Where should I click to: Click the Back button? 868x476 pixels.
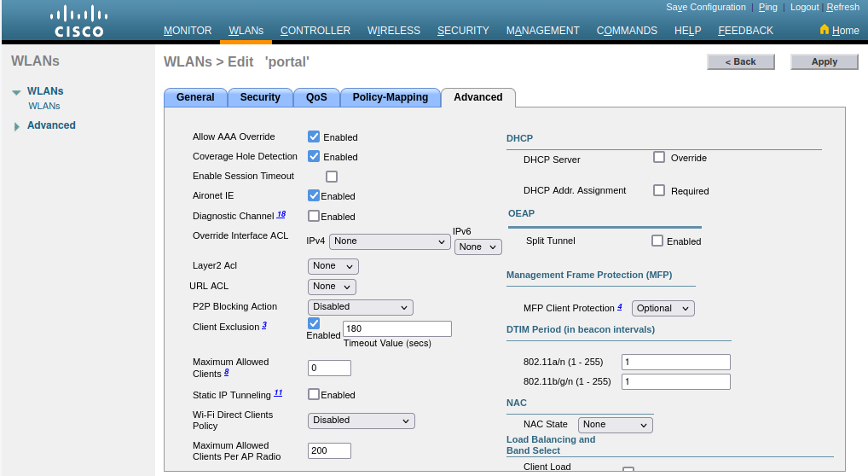click(740, 61)
